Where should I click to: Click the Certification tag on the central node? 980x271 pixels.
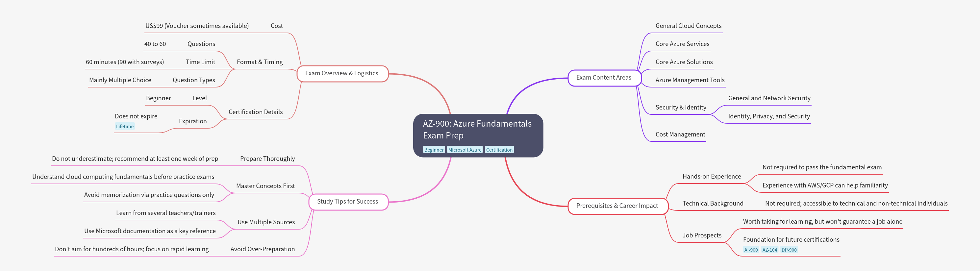[499, 150]
